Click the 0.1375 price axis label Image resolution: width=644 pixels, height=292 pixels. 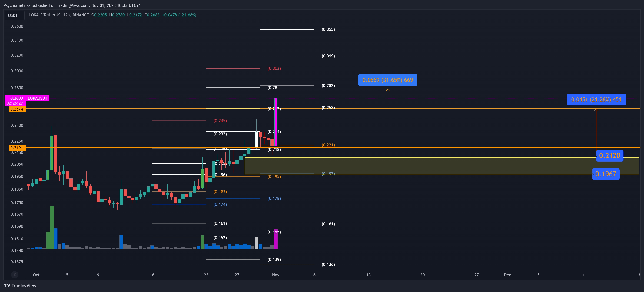coord(17,262)
